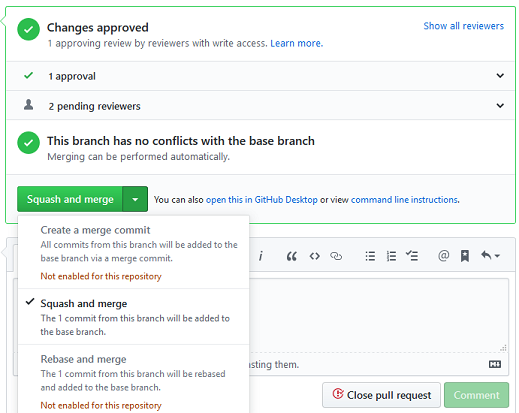Viewport: 519px width, 413px height.
Task: Click Close pull request button
Action: (381, 395)
